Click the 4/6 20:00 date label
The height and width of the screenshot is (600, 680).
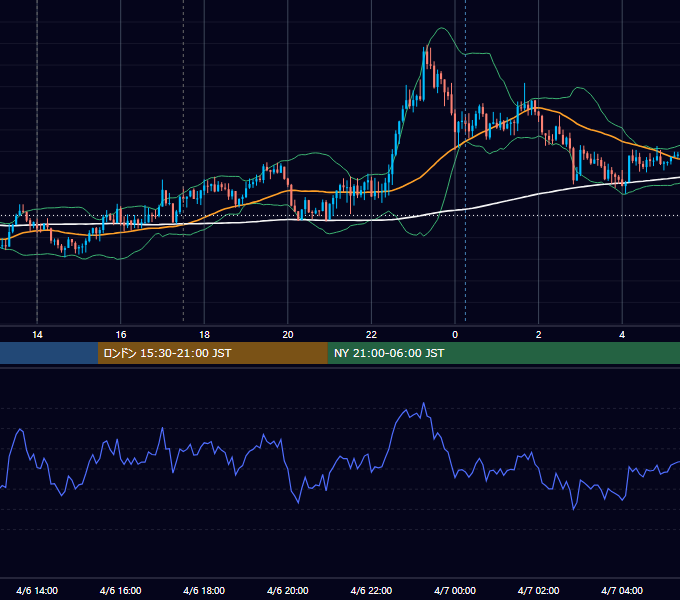click(288, 590)
